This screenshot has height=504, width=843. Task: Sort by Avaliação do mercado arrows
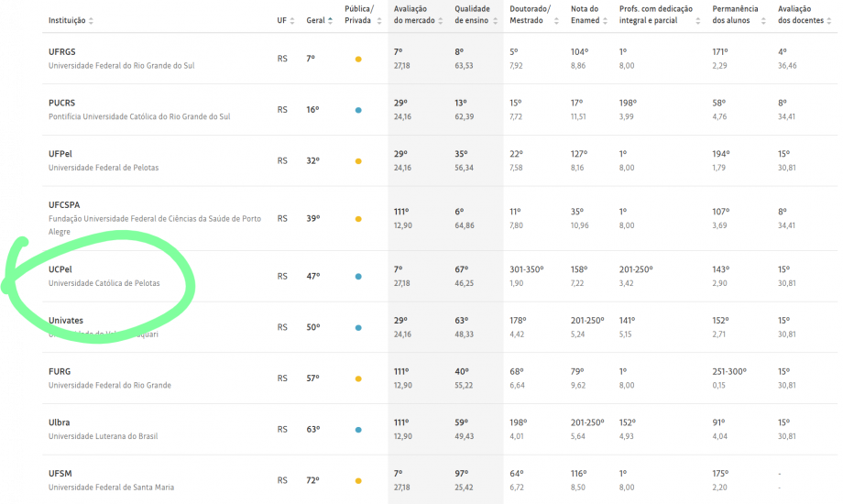(441, 21)
